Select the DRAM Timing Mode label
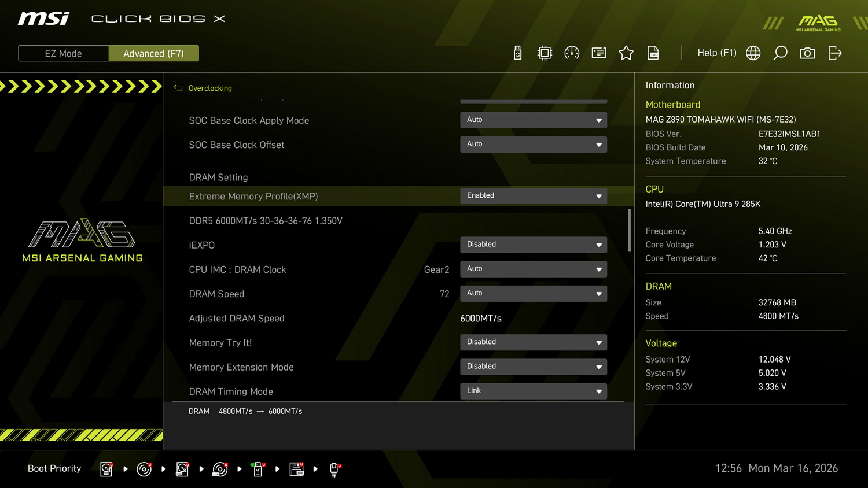Screen dimensions: 868x488 [231, 391]
